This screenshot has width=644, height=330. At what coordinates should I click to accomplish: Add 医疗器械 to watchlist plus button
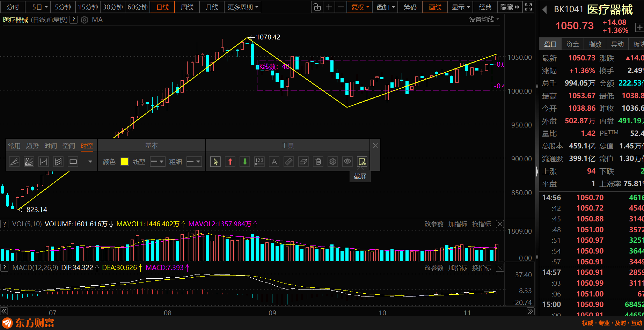pyautogui.click(x=639, y=27)
